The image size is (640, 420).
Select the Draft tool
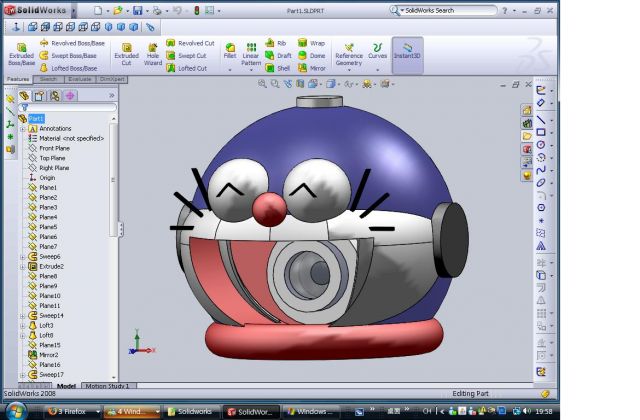[278, 56]
